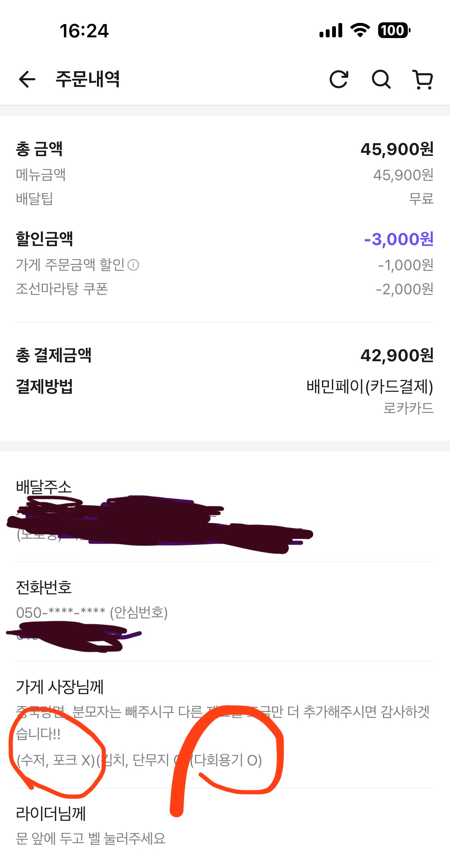Open the shopping cart icon

(x=423, y=80)
